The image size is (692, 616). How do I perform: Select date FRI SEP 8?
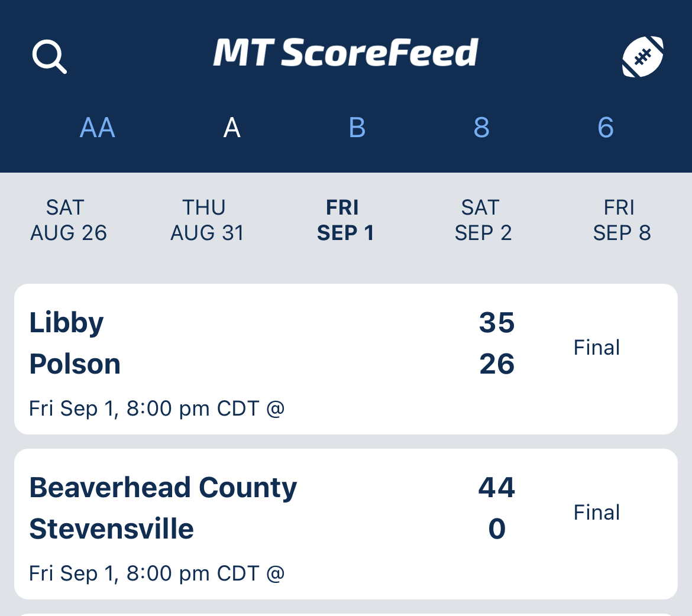click(x=622, y=220)
